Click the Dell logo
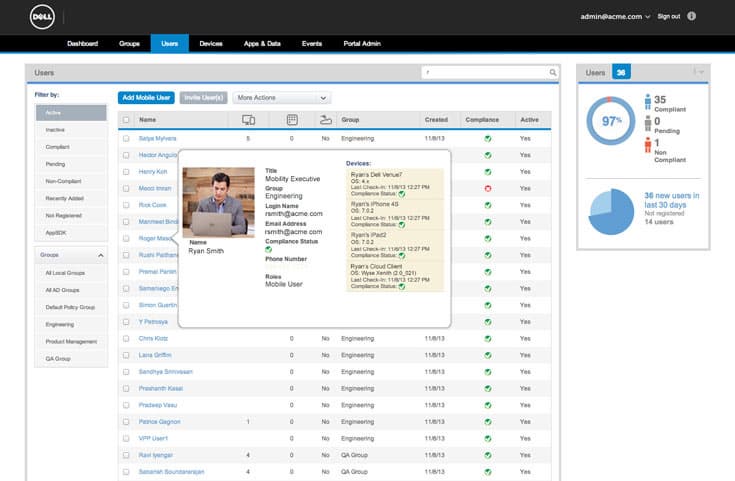Screen dimensions: 735x481 [43, 17]
